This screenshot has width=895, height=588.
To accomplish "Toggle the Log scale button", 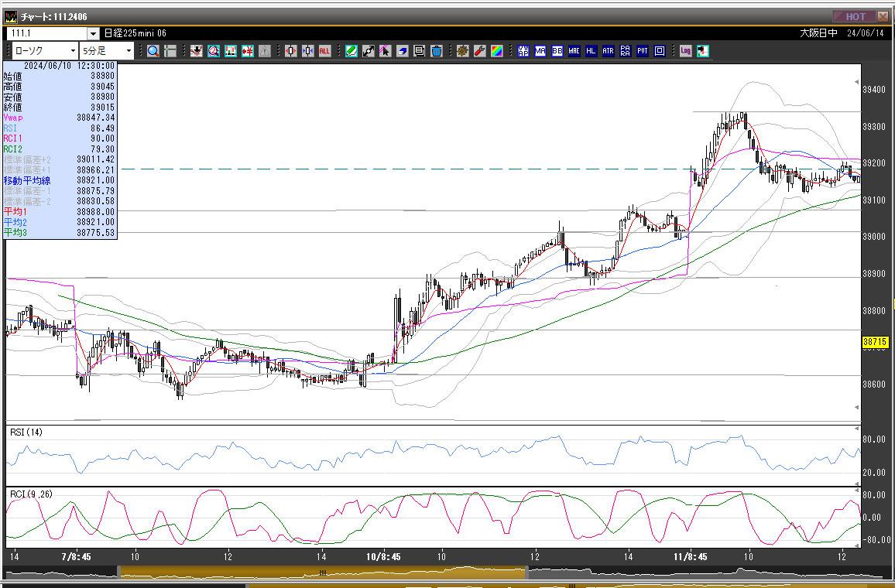I will pos(685,51).
